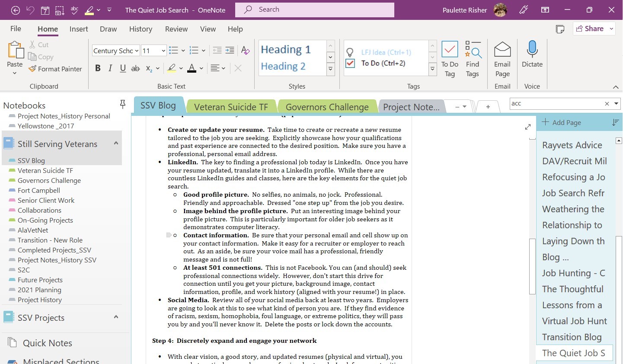The width and height of the screenshot is (623, 364).
Task: Increase indent of the paragraph
Action: [x=230, y=51]
